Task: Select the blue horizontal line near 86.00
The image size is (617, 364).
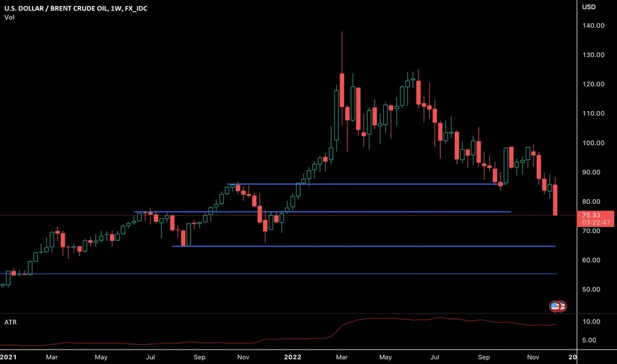Action: coord(366,184)
